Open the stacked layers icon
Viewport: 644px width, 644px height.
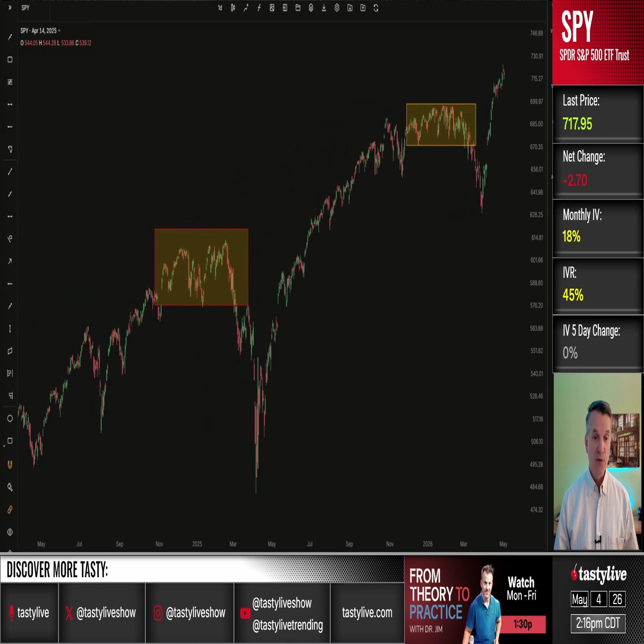(311, 8)
